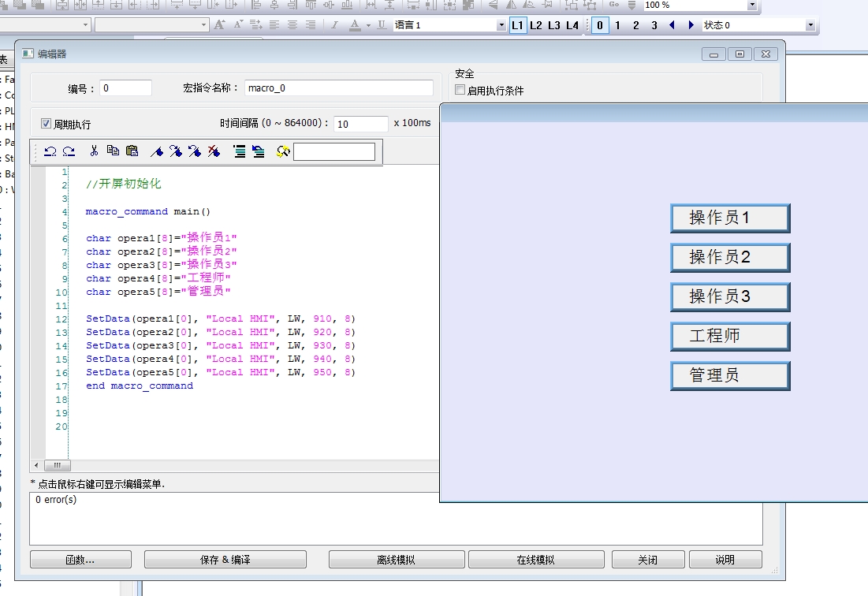Click the 工程师 button in preview
The image size is (868, 596).
pos(730,337)
